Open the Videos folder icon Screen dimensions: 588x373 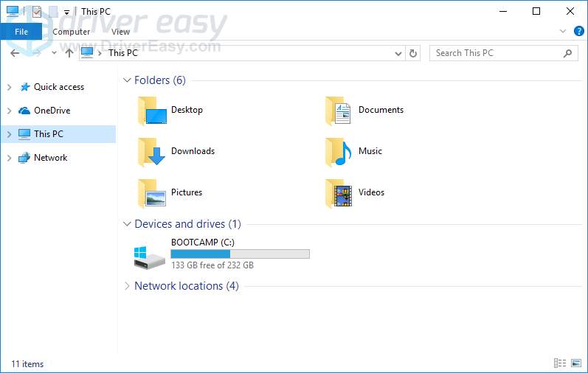pos(339,193)
